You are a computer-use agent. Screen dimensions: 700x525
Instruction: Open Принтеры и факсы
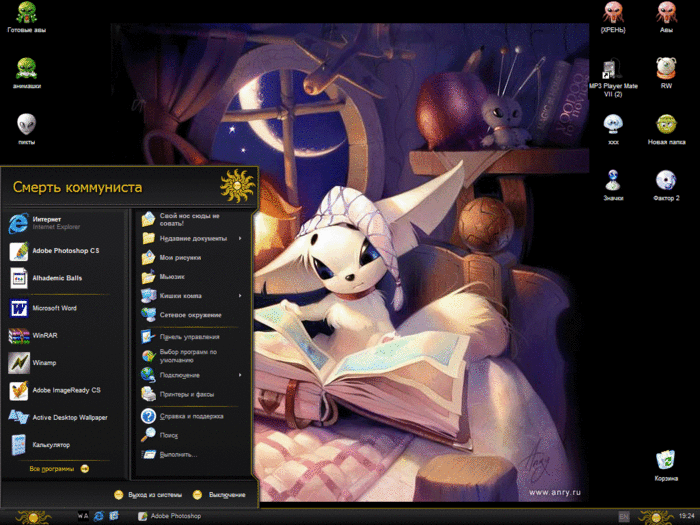click(x=193, y=394)
